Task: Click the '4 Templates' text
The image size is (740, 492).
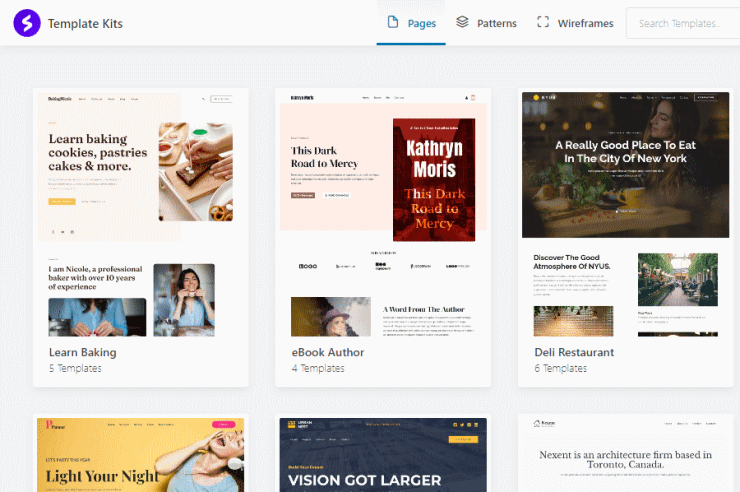Action: (318, 368)
